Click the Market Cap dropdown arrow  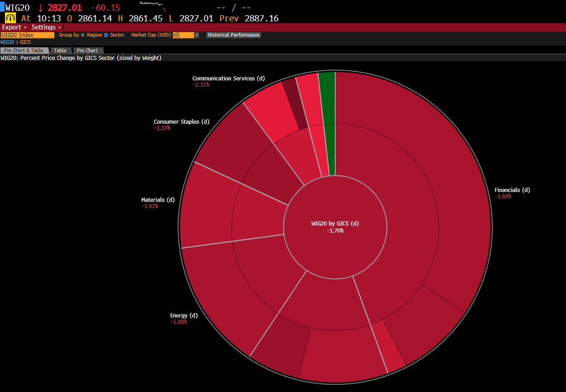click(197, 35)
